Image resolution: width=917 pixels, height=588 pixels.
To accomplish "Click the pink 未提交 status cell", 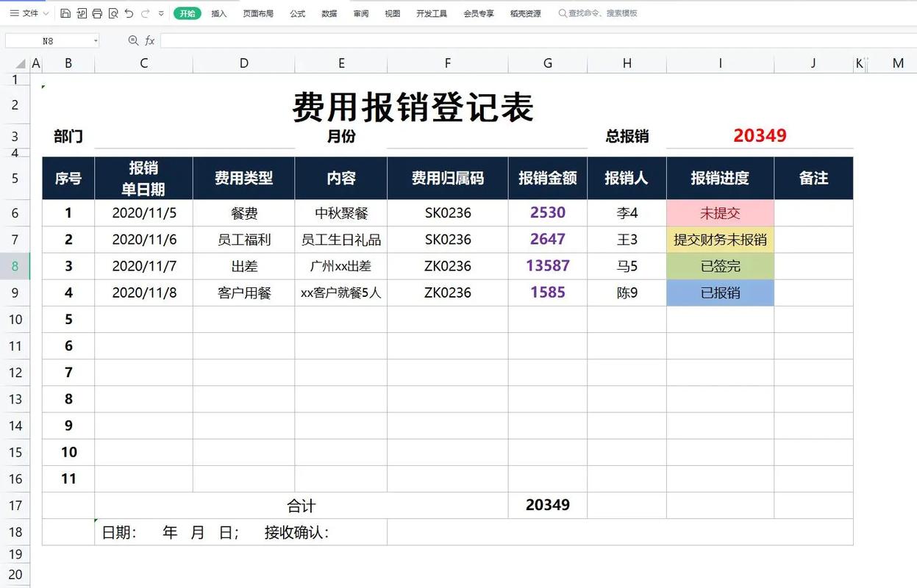I will (720, 213).
